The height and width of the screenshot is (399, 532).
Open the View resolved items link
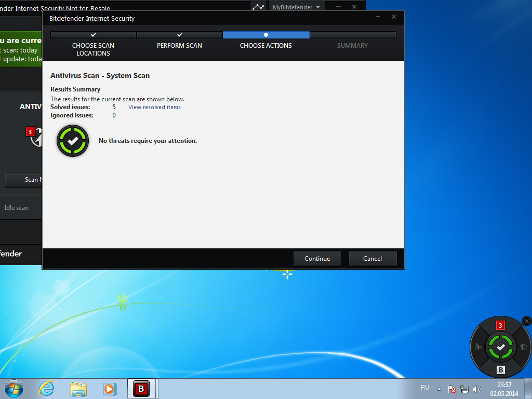(x=154, y=107)
